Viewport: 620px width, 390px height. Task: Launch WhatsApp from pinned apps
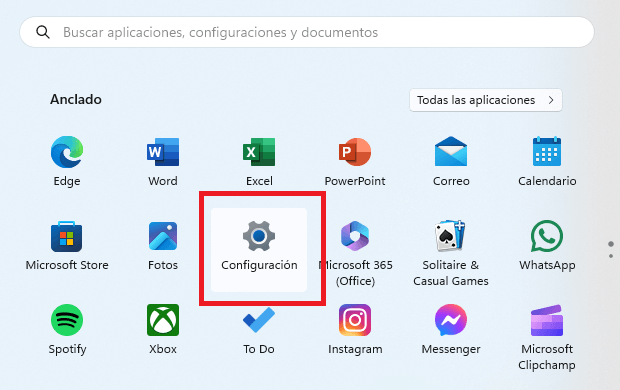(x=547, y=236)
